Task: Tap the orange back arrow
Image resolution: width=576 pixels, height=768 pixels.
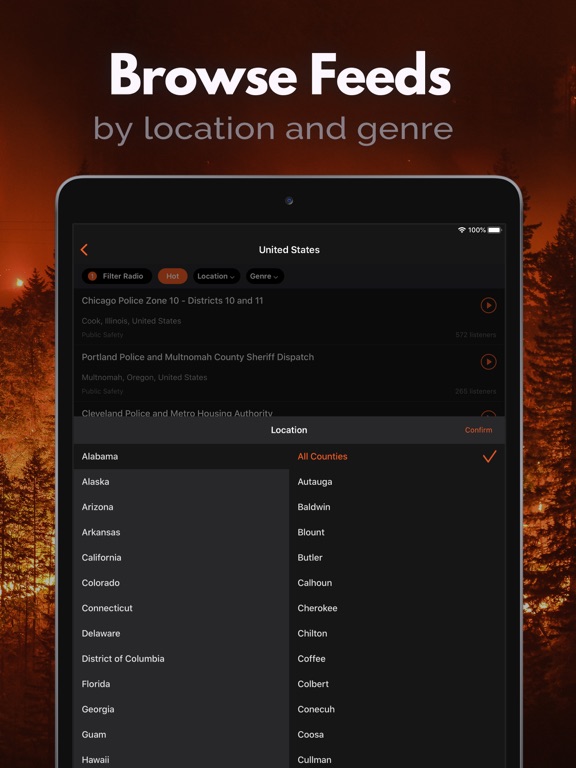Action: 84,250
